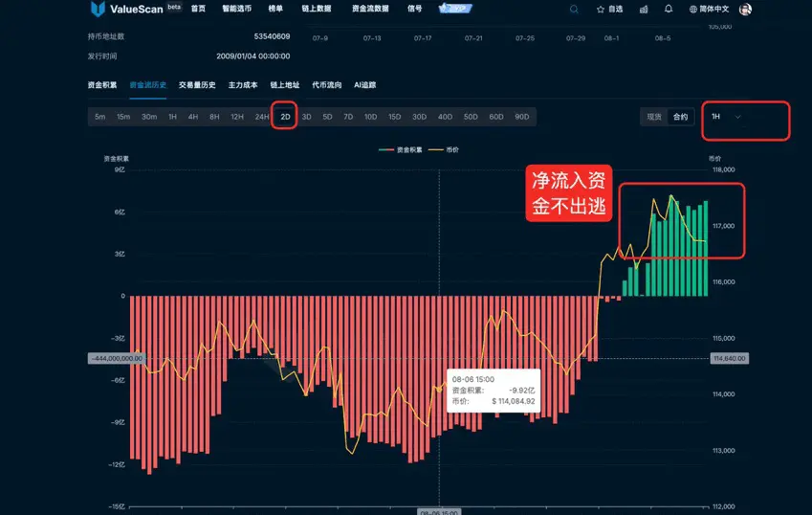The width and height of the screenshot is (812, 515).
Task: Select 7D timeframe
Action: point(348,117)
